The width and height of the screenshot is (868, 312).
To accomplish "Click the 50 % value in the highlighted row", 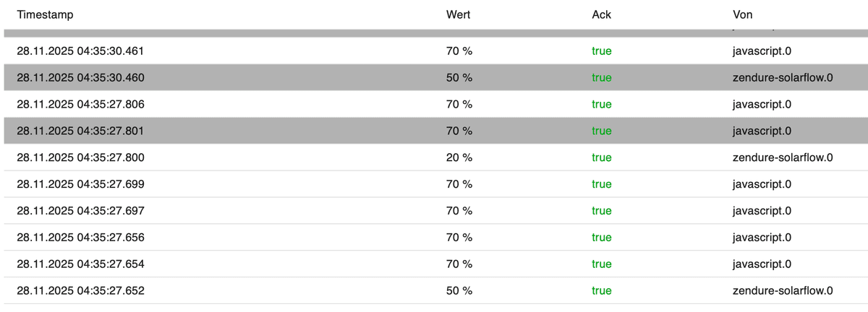I will pos(459,77).
